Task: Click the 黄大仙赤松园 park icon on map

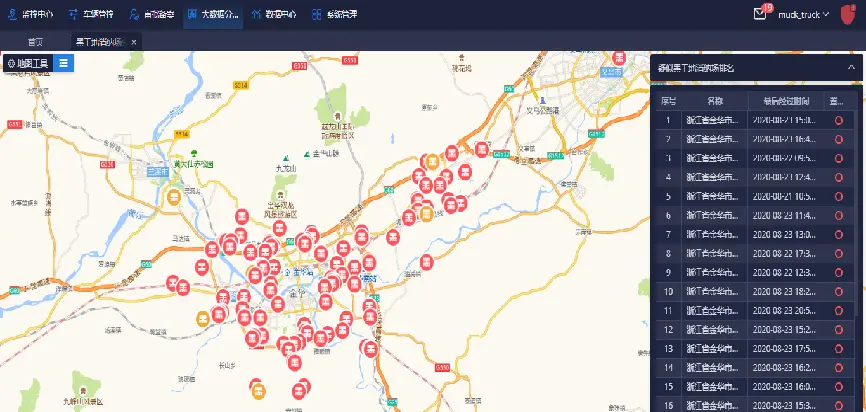Action: (193, 153)
